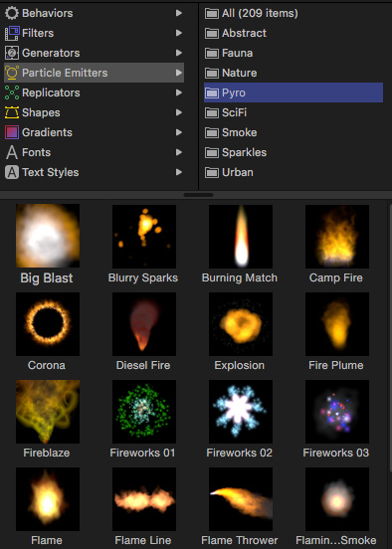The height and width of the screenshot is (549, 392).
Task: Open the Smoke subcategory label
Action: click(240, 132)
